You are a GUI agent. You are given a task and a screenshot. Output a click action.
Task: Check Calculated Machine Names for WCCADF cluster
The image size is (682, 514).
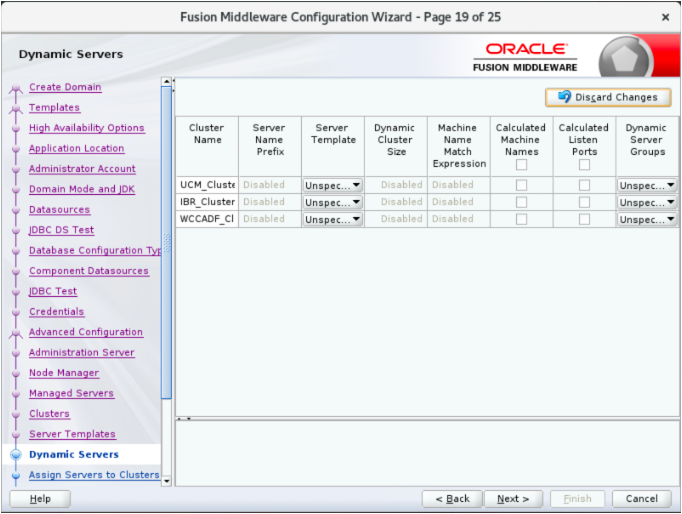(x=521, y=219)
